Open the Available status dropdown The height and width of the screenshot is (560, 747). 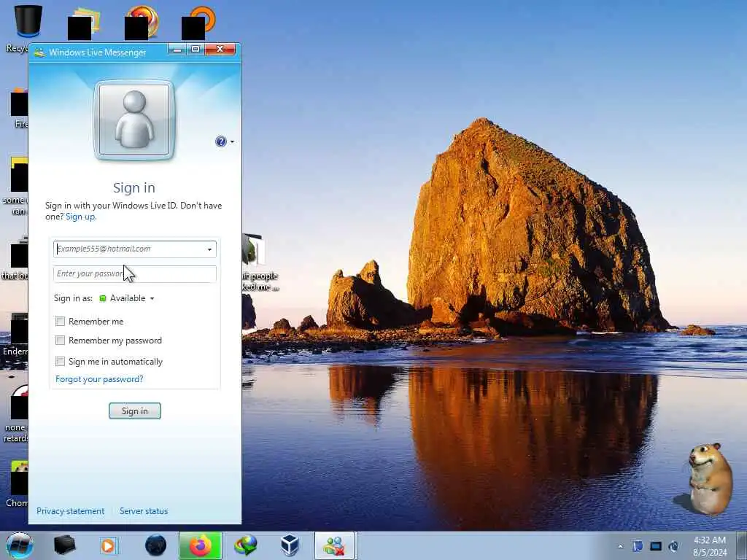pos(127,298)
